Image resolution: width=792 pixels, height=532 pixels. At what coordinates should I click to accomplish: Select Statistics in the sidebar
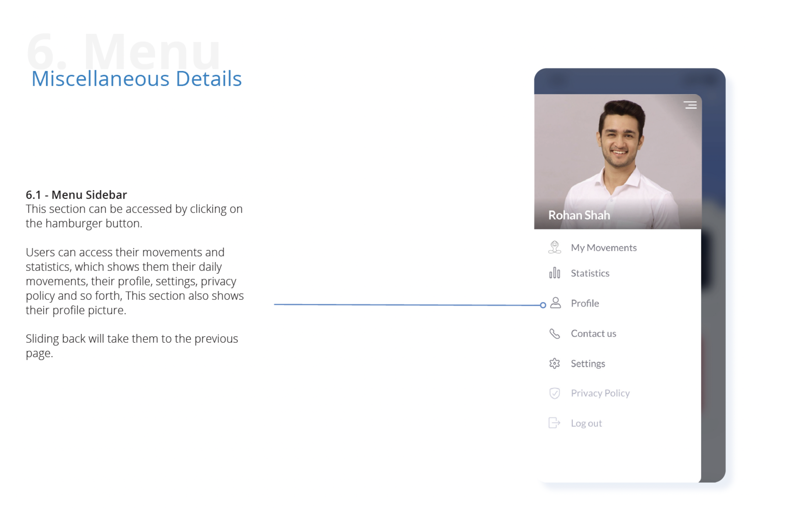(590, 273)
